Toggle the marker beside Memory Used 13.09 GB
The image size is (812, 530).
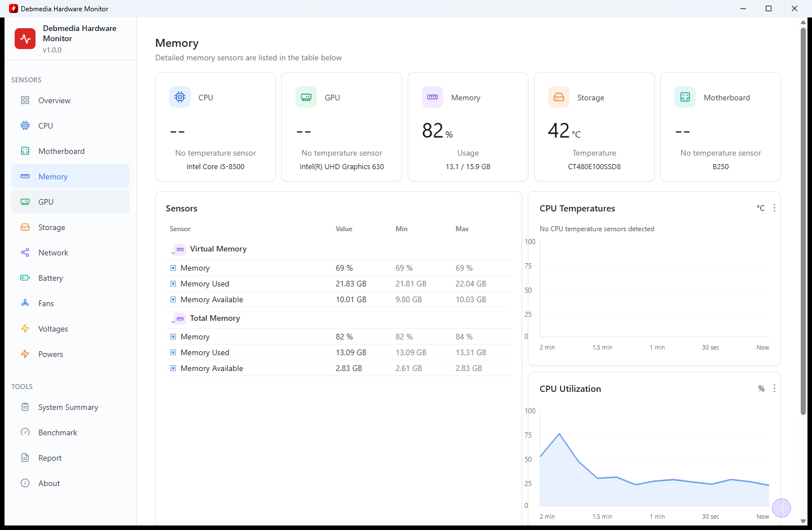pyautogui.click(x=173, y=352)
